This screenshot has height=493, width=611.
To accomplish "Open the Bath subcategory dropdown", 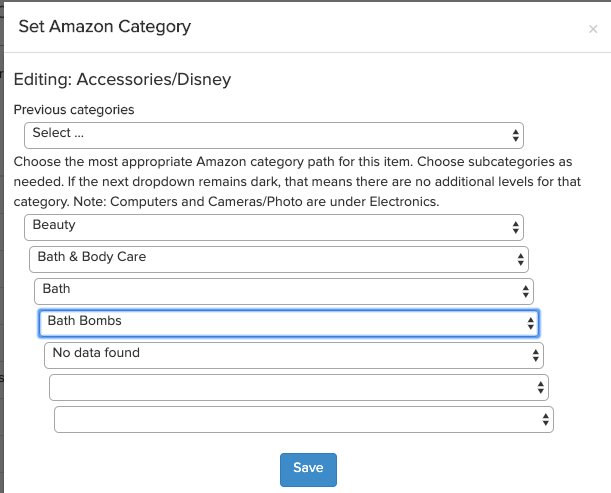I will click(283, 290).
